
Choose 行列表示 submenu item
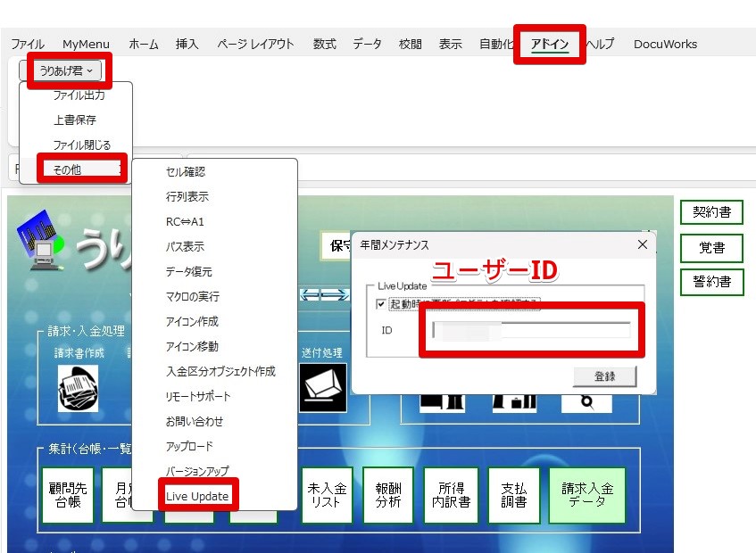click(x=187, y=196)
